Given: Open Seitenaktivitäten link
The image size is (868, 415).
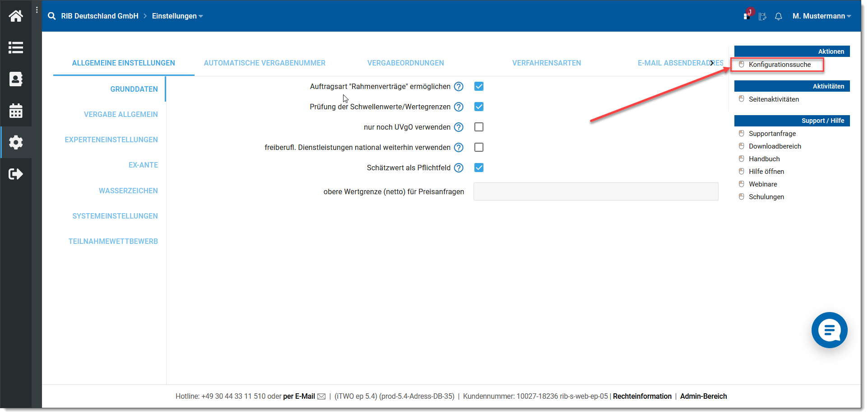Looking at the screenshot, I should click(x=774, y=99).
